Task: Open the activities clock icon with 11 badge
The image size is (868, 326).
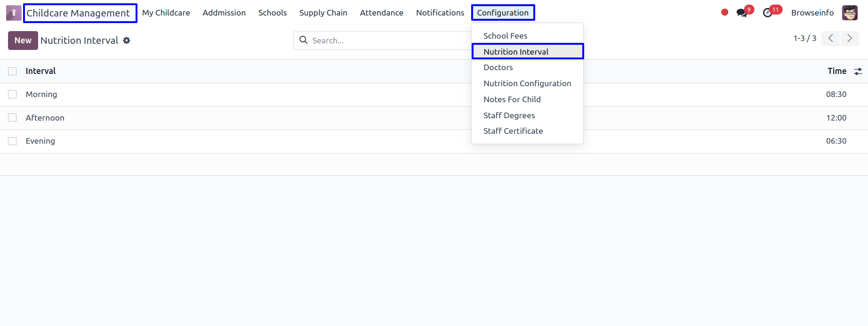Action: click(x=768, y=13)
